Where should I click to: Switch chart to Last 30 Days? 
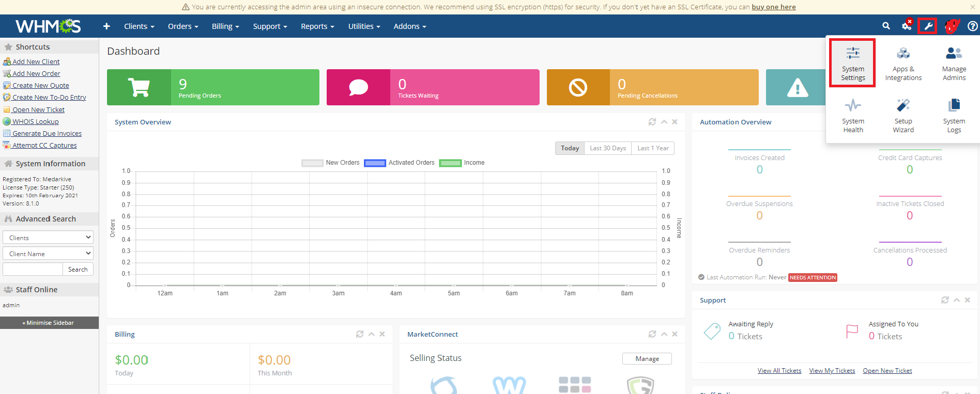608,148
